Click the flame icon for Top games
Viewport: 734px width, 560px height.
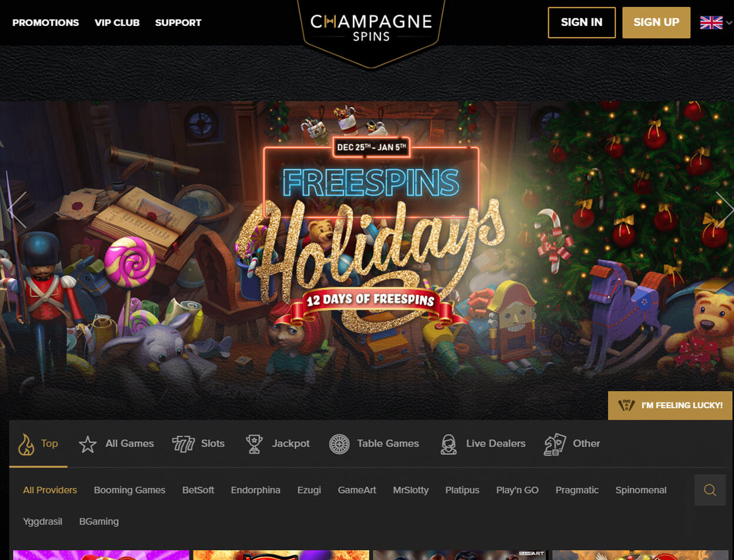pos(26,444)
